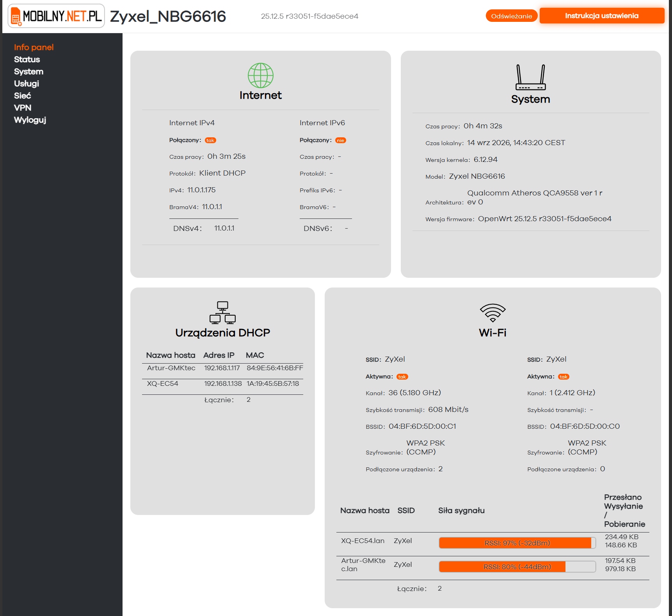
Task: Open the Info panel menu item
Action: 34,47
